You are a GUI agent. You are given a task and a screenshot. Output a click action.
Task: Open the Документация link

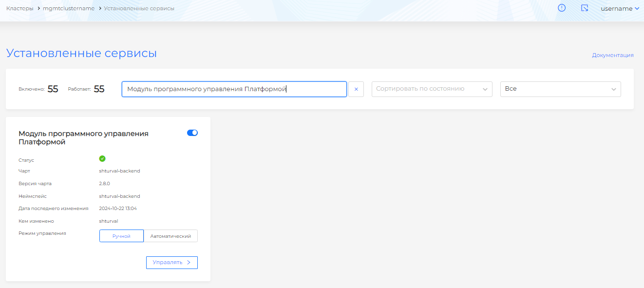(x=612, y=55)
